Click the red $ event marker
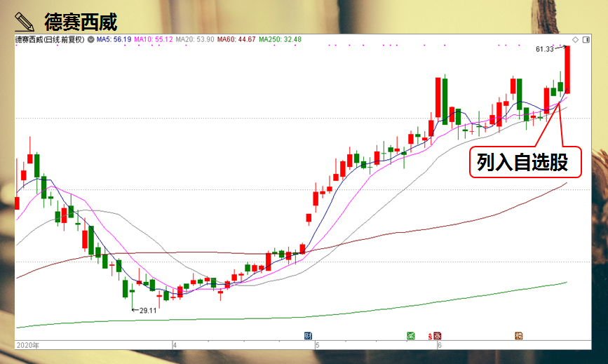This screenshot has width=608, height=364. tap(430, 337)
